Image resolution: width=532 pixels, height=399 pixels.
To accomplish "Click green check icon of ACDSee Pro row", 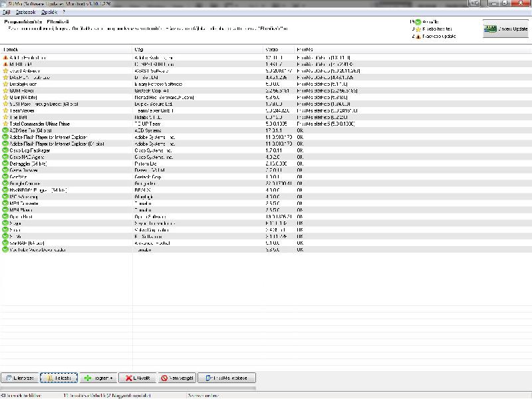I will coord(5,130).
